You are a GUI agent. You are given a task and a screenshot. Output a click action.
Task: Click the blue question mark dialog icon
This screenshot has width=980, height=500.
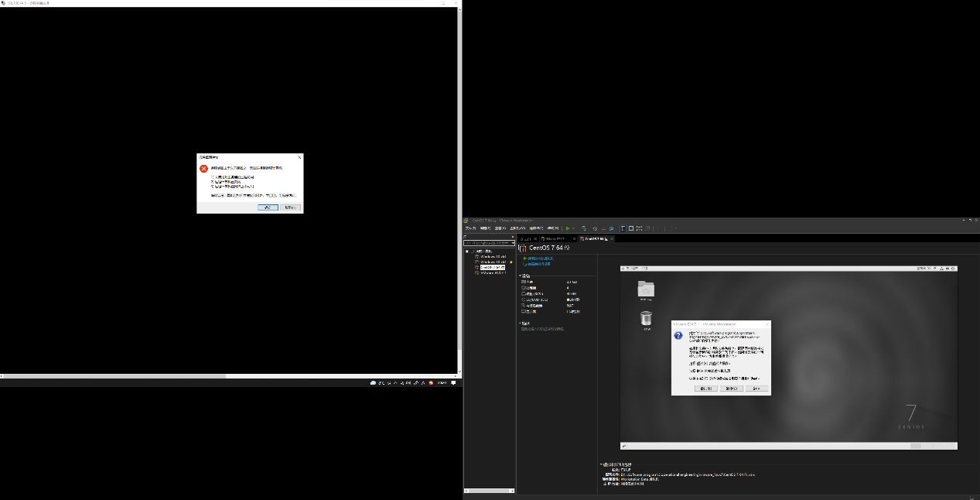pos(678,335)
